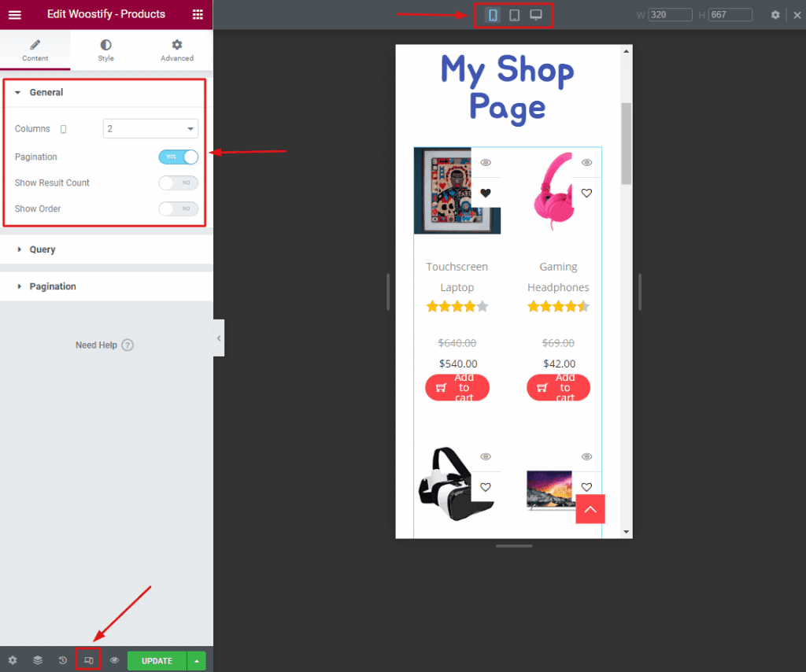This screenshot has width=806, height=672.
Task: Preview changes with the eye icon
Action: pos(113,660)
